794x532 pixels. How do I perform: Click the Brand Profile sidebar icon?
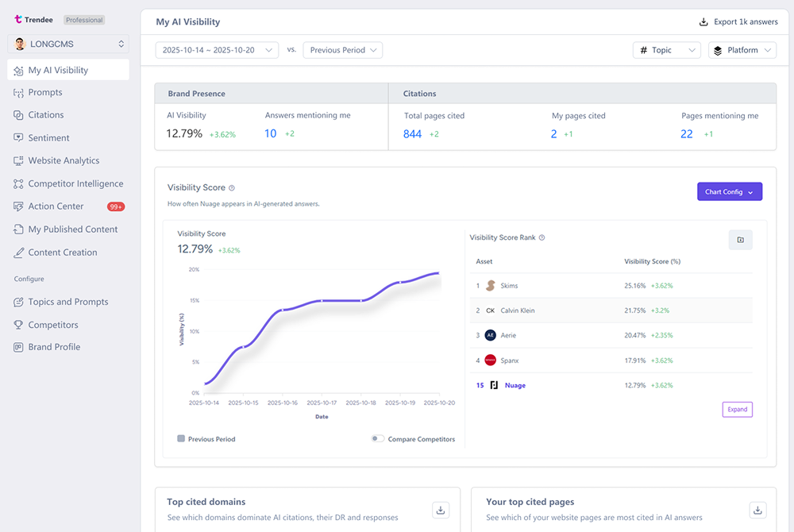coord(18,347)
